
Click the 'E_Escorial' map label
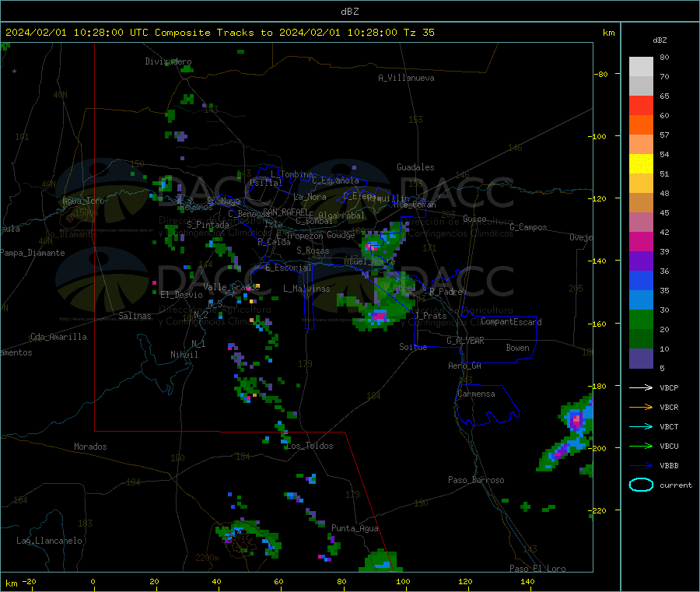(x=289, y=268)
